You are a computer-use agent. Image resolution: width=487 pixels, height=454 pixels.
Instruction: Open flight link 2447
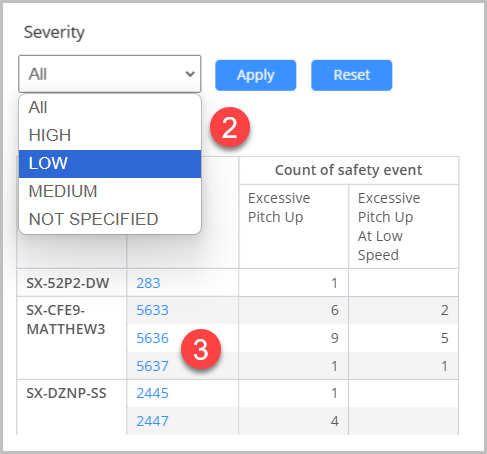coord(152,421)
